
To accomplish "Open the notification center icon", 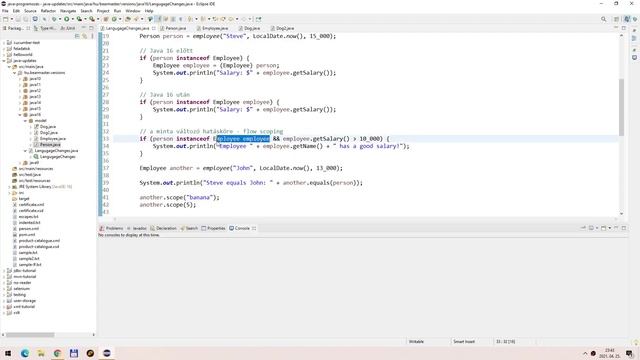I will pyautogui.click(x=630, y=353).
